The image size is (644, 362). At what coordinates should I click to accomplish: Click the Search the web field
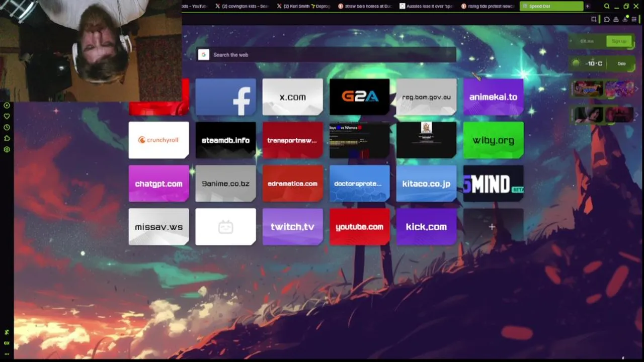[327, 55]
